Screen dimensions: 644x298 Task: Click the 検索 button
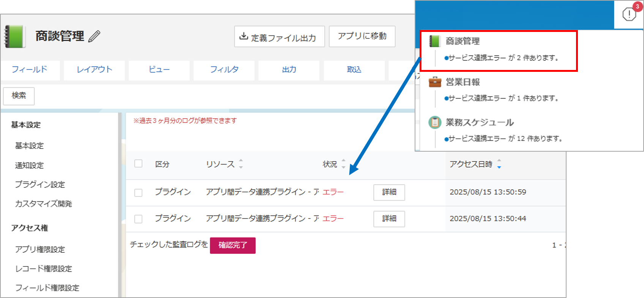[19, 96]
